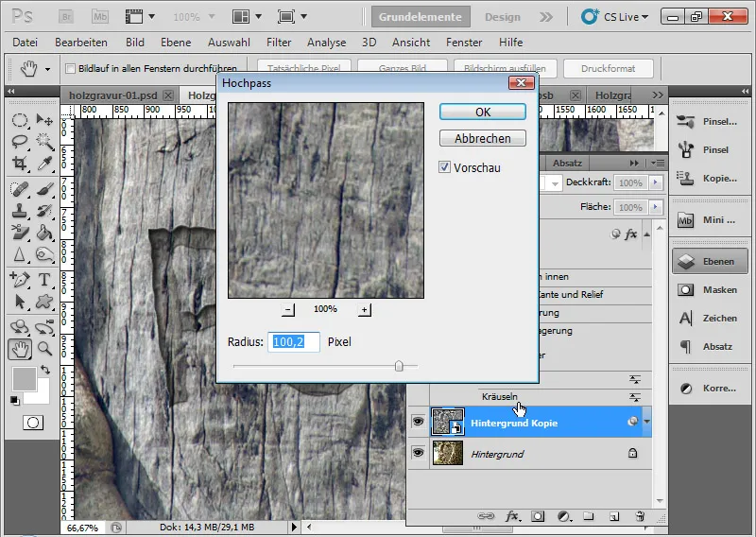Launch Mini Bridge from the top bar
Image resolution: width=756 pixels, height=537 pixels.
(x=100, y=17)
